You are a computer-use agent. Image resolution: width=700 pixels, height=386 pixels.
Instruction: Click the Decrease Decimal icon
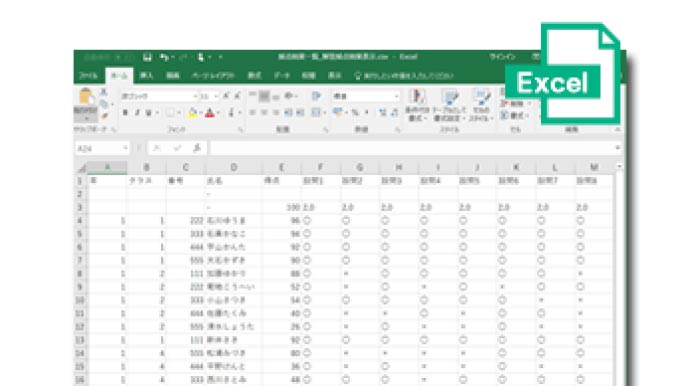tap(395, 113)
